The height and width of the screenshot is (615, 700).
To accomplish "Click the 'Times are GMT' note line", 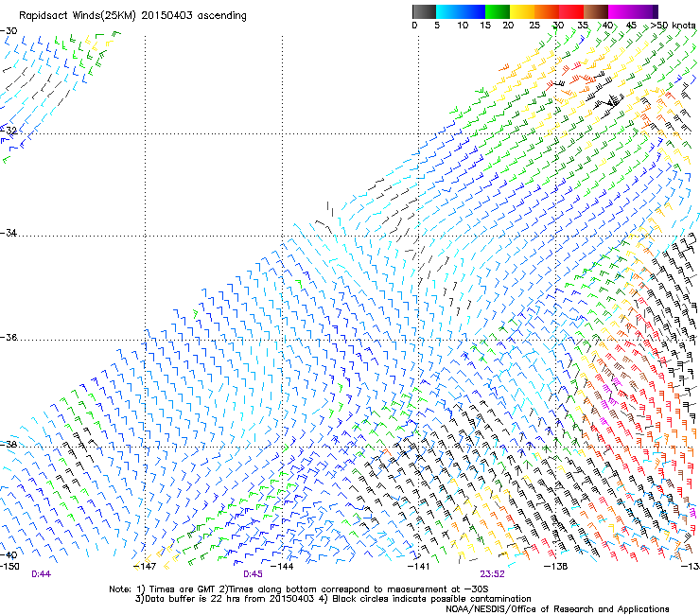I will pyautogui.click(x=299, y=589).
